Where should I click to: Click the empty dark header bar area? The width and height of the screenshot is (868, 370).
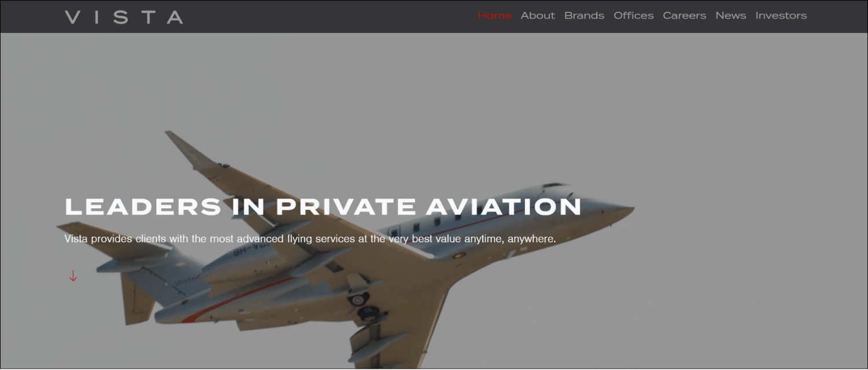point(330,16)
